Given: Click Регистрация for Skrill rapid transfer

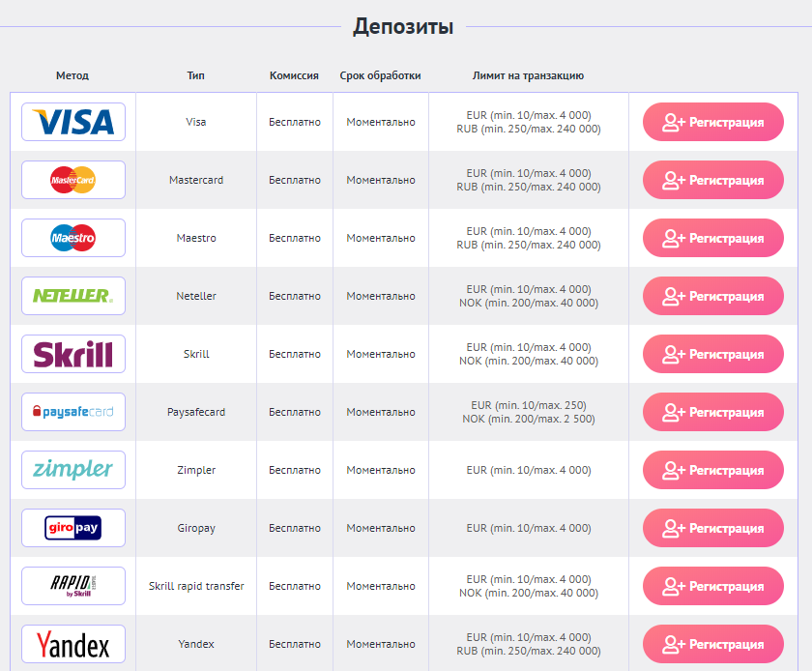Looking at the screenshot, I should 713,586.
